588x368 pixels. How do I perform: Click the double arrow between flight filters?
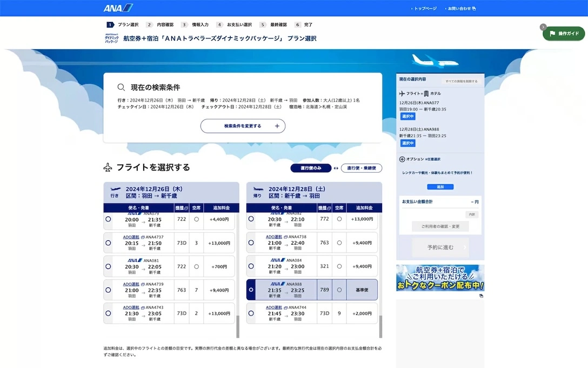click(x=336, y=168)
